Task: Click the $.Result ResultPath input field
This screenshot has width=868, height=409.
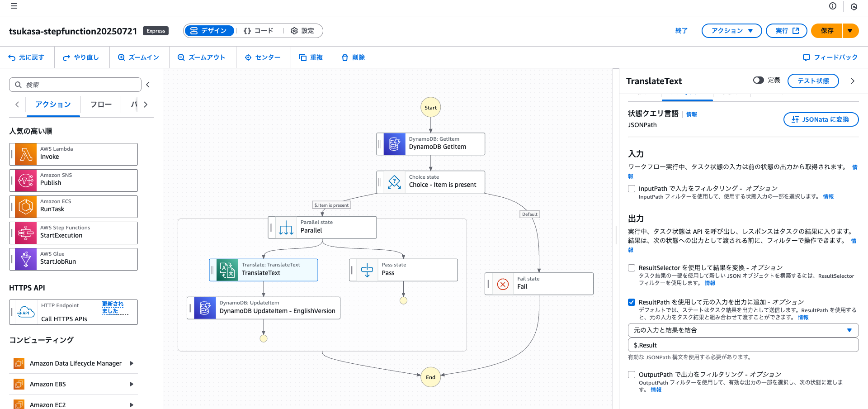Action: (x=743, y=345)
